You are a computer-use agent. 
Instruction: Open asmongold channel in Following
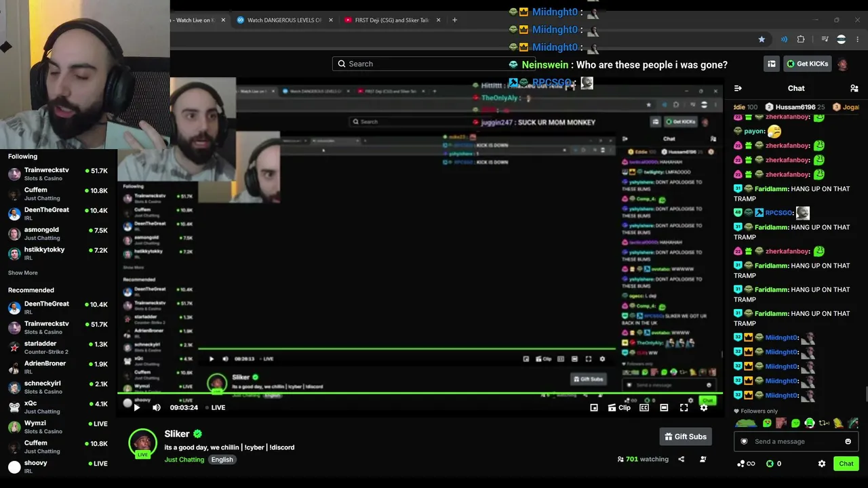pos(58,233)
